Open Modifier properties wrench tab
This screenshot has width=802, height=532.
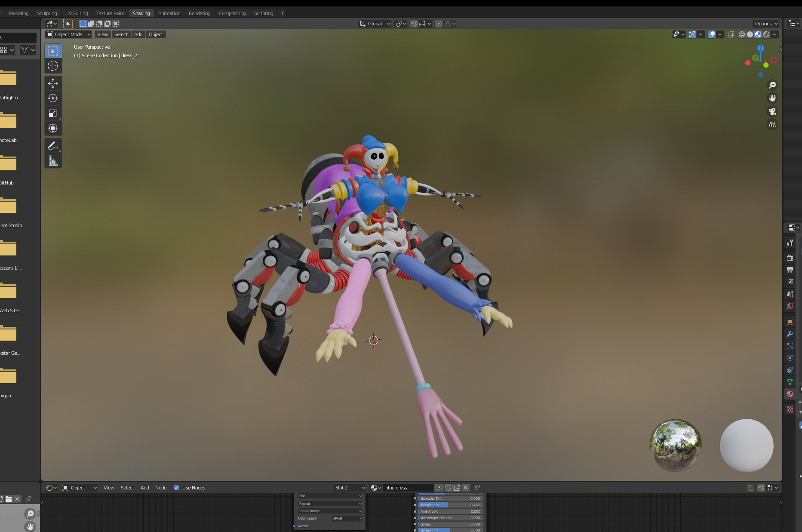pyautogui.click(x=790, y=334)
